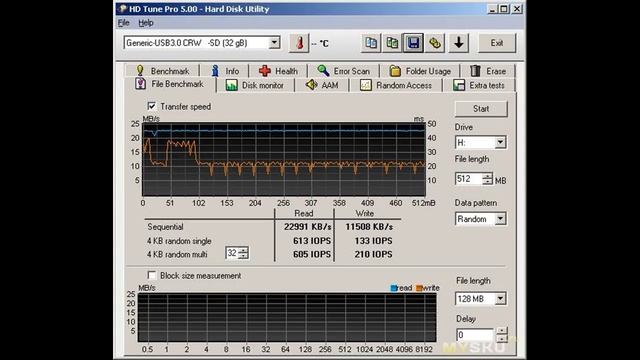The image size is (640, 360).
Task: Click the Exit button
Action: pyautogui.click(x=497, y=43)
